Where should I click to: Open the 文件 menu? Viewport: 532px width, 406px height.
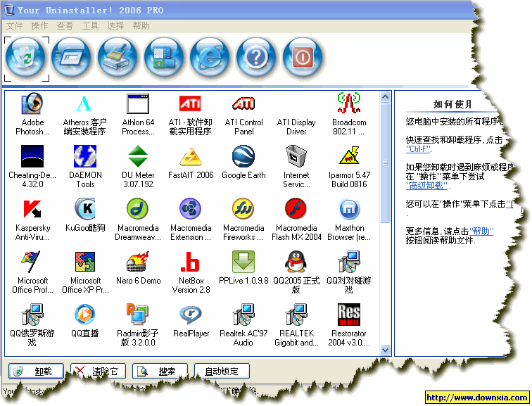tap(14, 26)
